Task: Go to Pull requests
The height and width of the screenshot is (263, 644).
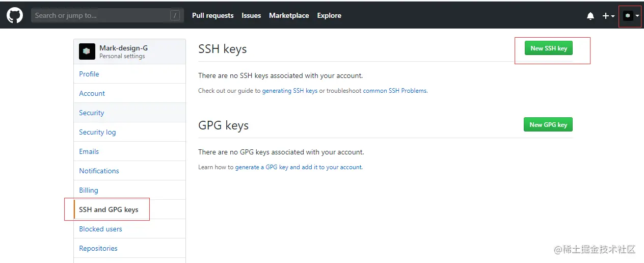Action: (x=212, y=16)
